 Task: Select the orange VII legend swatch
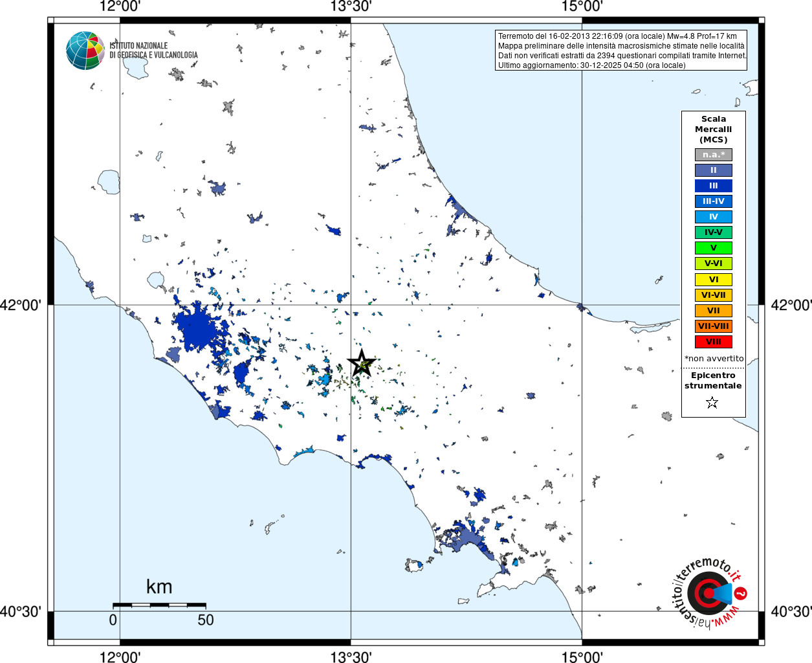[714, 311]
